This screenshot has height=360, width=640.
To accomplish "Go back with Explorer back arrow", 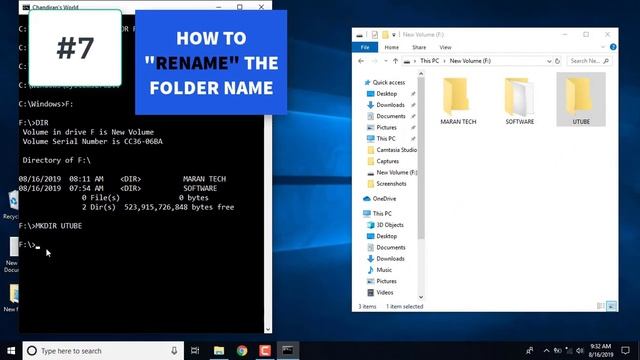I will 361,61.
